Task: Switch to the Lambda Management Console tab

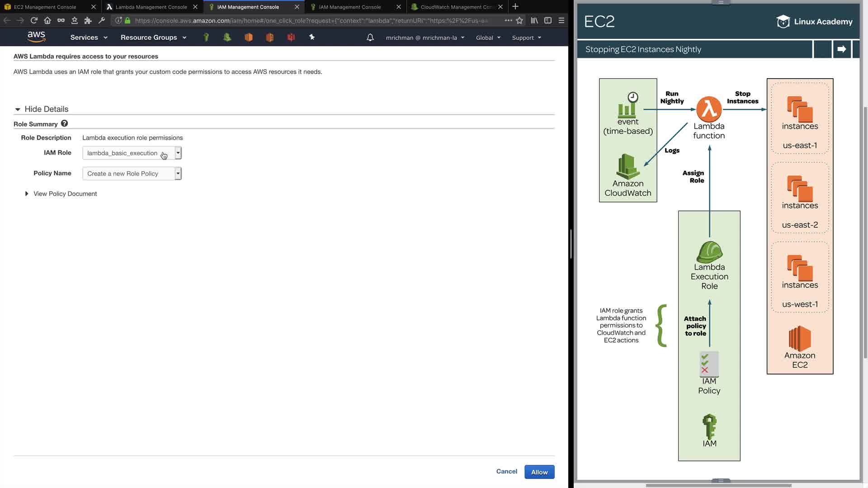Action: [x=151, y=7]
